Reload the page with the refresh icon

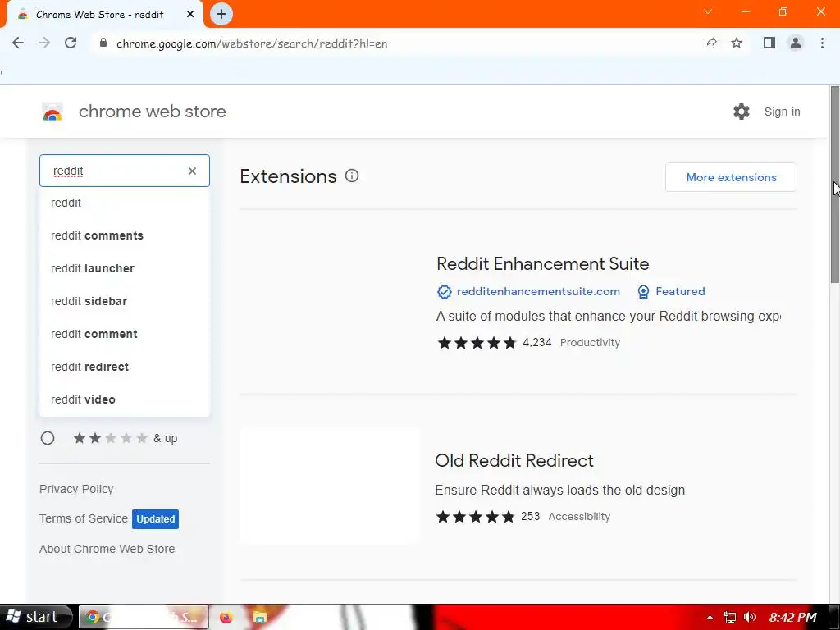coord(71,43)
